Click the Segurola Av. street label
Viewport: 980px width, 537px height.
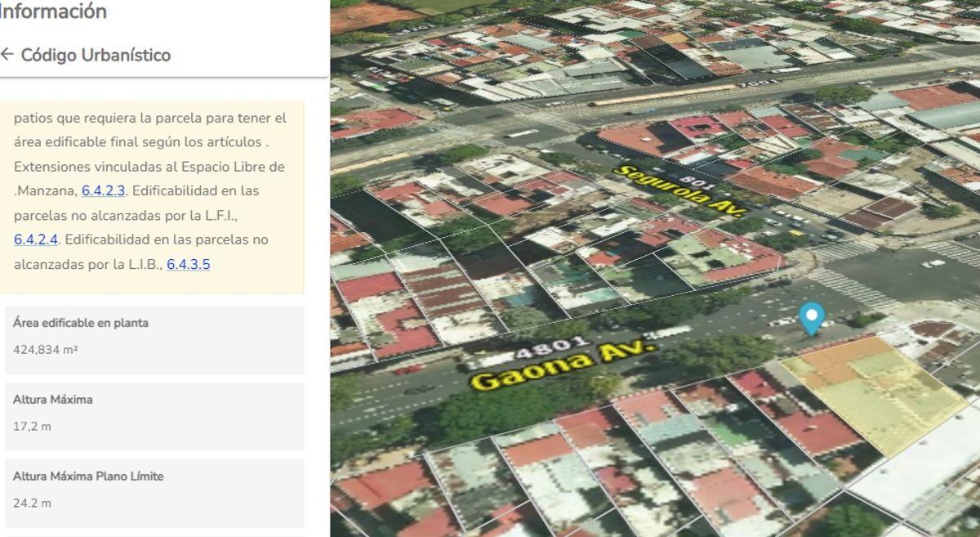point(679,190)
